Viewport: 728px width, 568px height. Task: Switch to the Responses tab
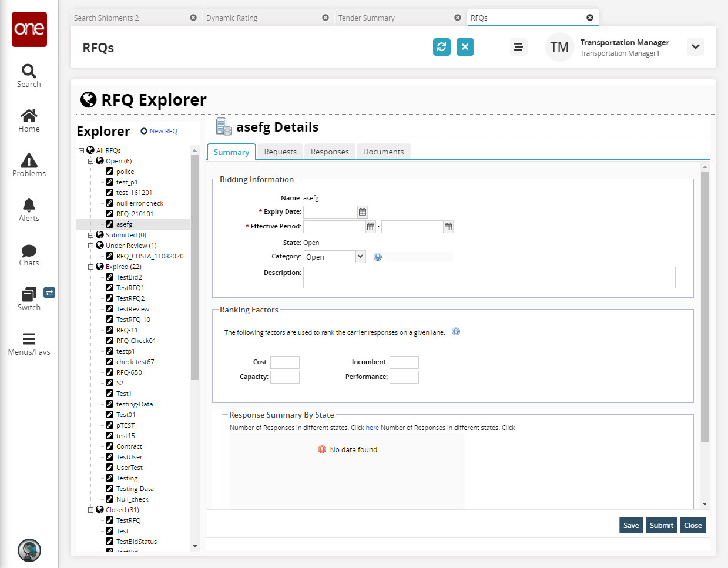(330, 152)
